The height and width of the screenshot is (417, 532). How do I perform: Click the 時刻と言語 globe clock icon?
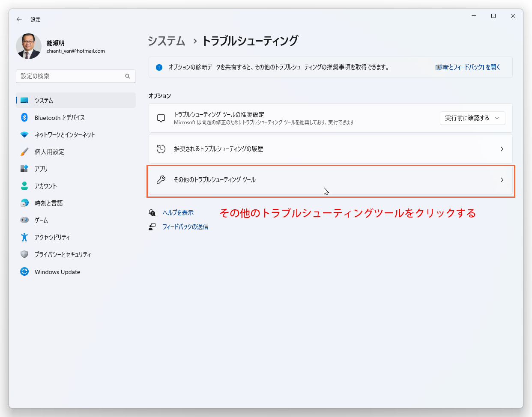click(24, 203)
